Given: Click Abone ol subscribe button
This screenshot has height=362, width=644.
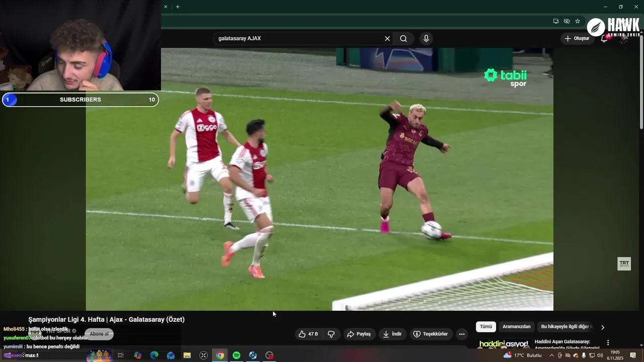Looking at the screenshot, I should pos(99,334).
